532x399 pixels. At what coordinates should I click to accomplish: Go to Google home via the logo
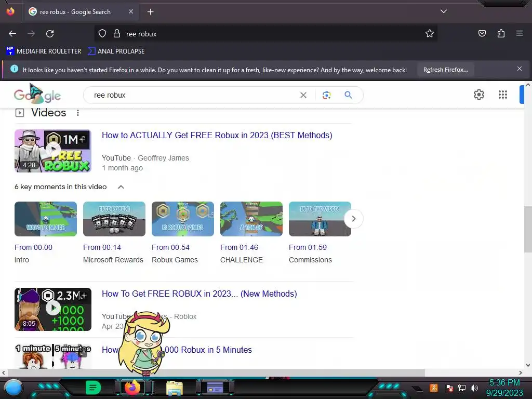[37, 95]
